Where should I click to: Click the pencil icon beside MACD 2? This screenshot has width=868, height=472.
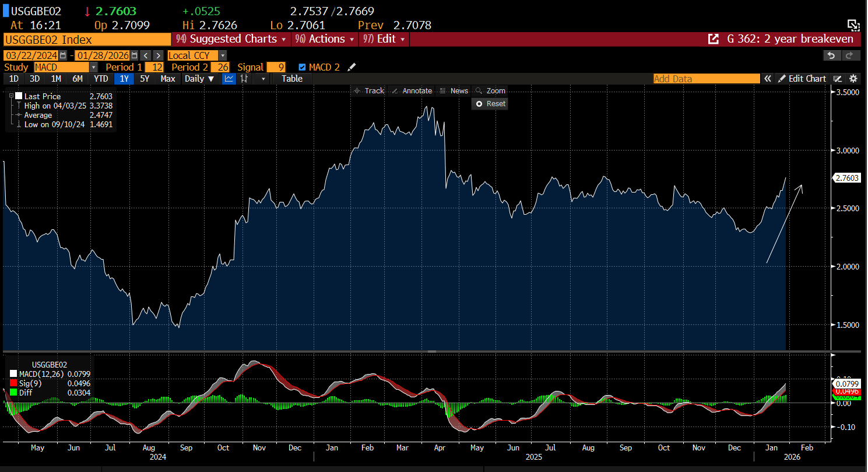pos(351,67)
